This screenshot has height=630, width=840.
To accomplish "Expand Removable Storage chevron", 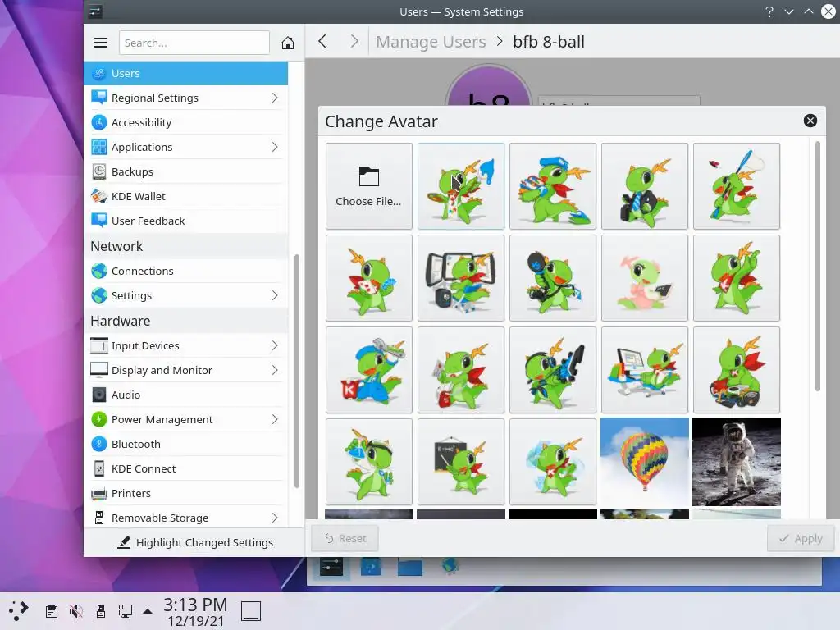I will coord(275,518).
